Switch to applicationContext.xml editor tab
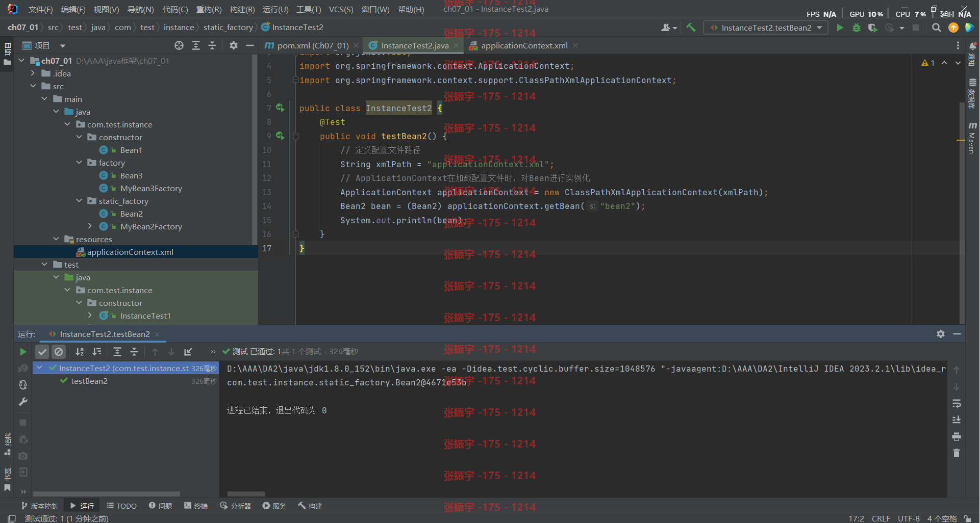The height and width of the screenshot is (523, 980). 524,45
